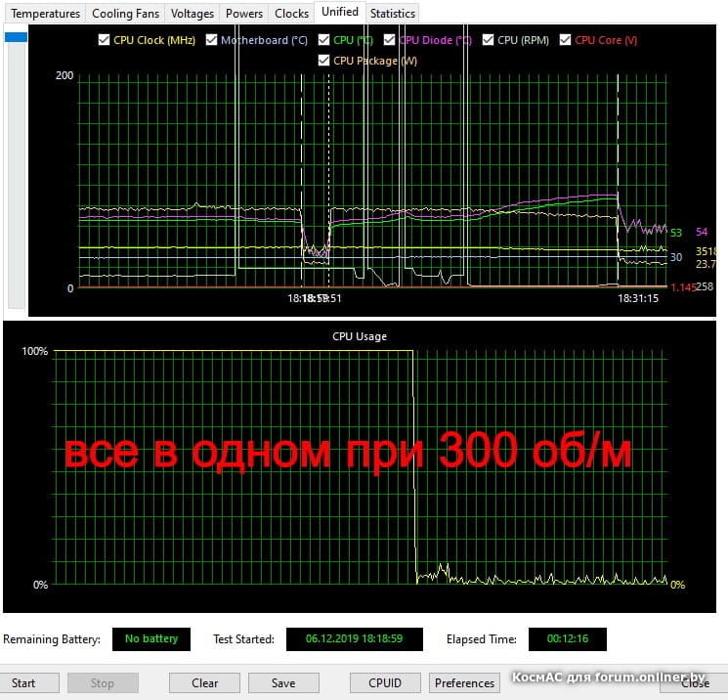Click the blue slider thumb left of graph
The image size is (728, 700).
pyautogui.click(x=17, y=37)
